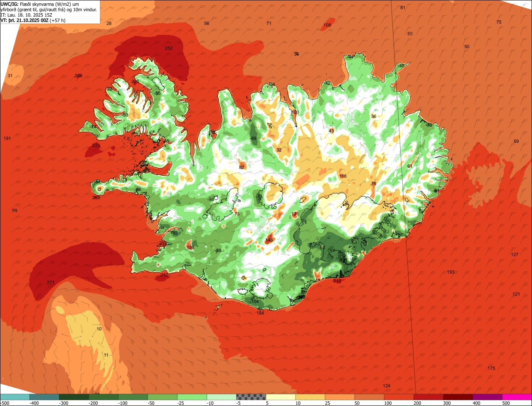
Task: Click the legend swatch between 300 and 400
Action: coord(458,397)
